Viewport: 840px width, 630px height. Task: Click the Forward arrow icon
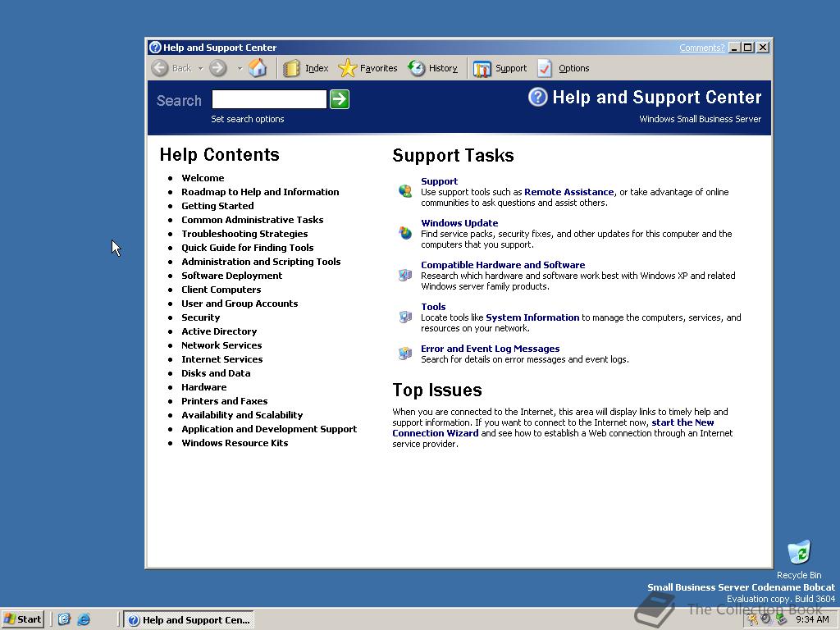tap(218, 68)
